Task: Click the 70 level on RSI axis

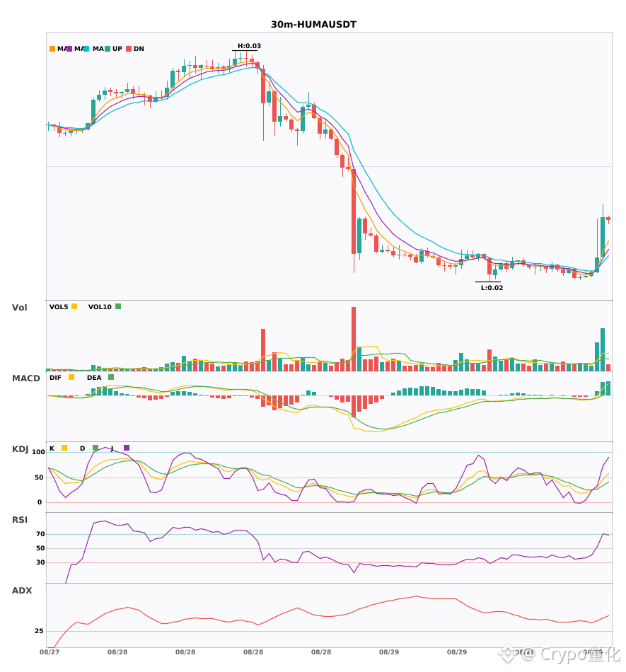Action: click(40, 534)
